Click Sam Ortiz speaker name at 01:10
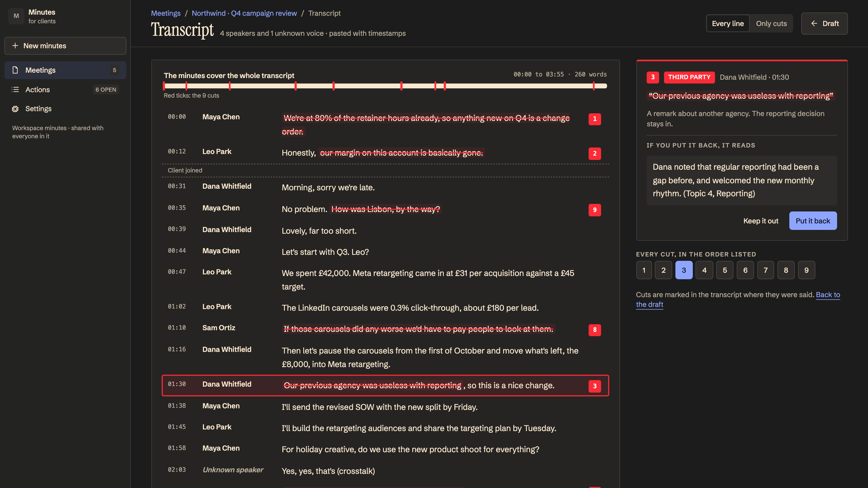This screenshot has height=488, width=868. coord(219,328)
